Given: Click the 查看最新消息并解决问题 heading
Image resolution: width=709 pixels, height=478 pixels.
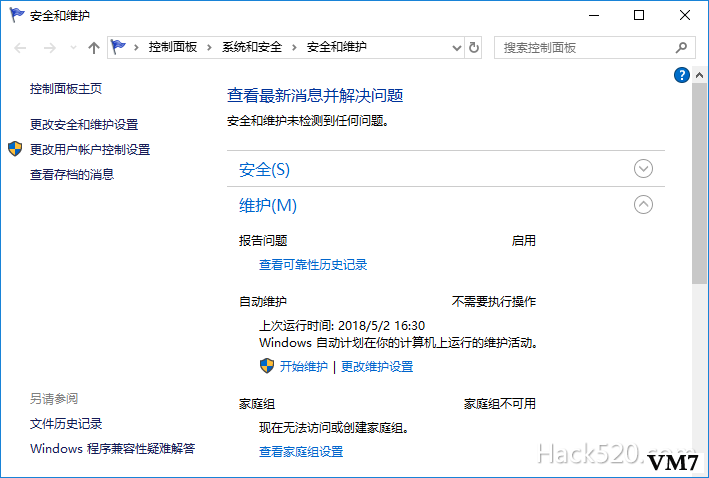Looking at the screenshot, I should (x=315, y=95).
